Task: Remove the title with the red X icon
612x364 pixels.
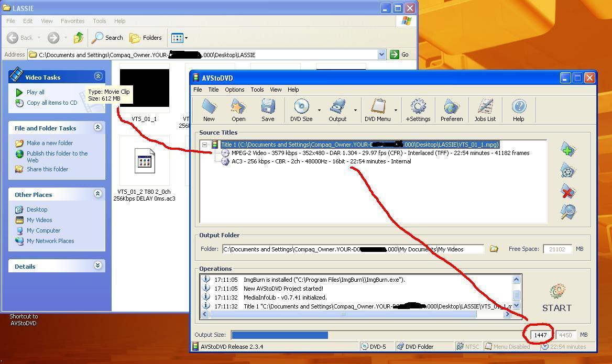Action: (568, 191)
